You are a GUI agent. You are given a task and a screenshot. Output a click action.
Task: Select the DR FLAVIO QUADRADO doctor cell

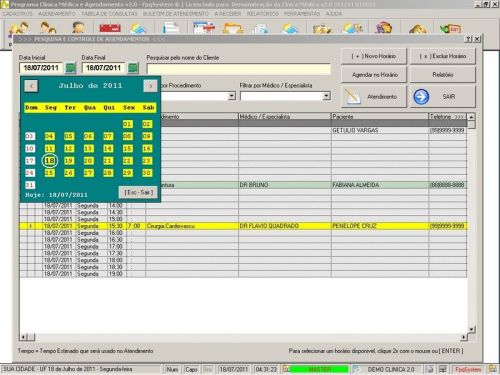click(285, 226)
